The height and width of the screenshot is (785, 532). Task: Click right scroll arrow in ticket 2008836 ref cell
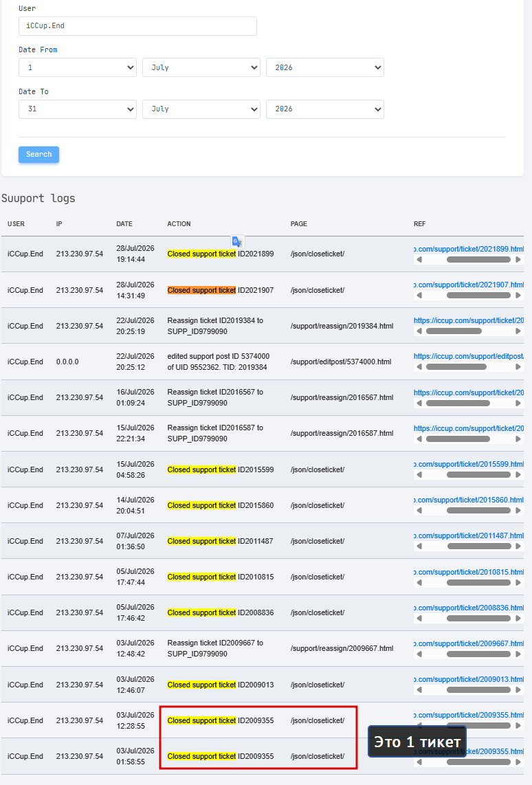tap(518, 618)
